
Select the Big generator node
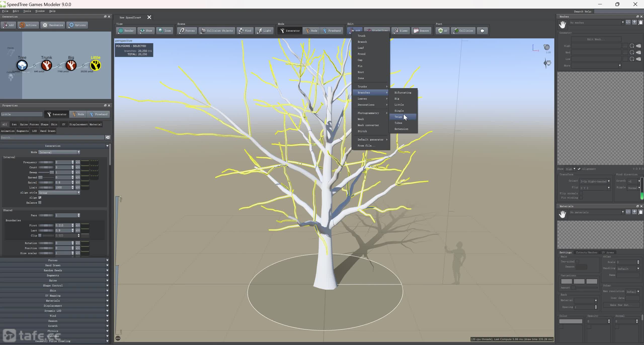71,65
